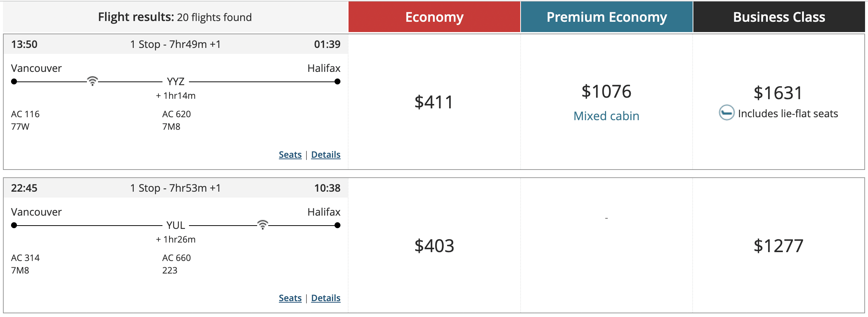Select the Economy fare tab header

(x=434, y=17)
